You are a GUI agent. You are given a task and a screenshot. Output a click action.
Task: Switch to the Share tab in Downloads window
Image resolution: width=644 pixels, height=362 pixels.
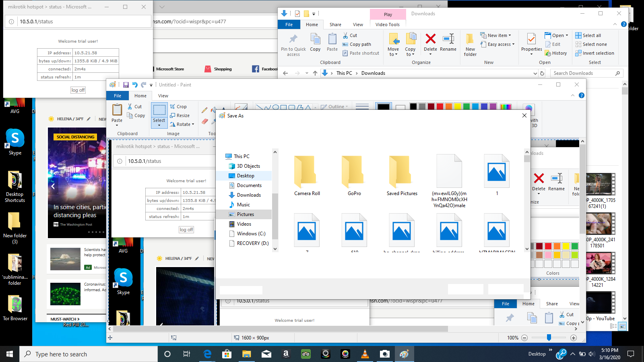335,25
